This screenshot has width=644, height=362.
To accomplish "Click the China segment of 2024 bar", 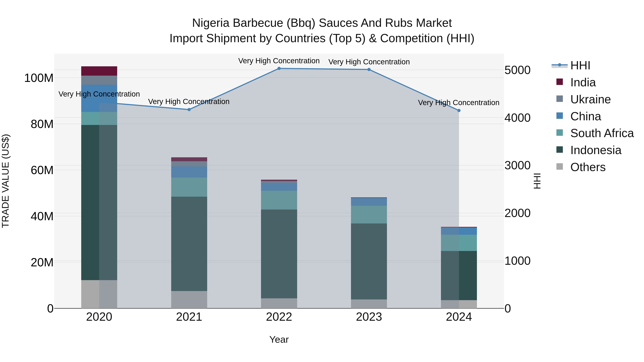I will click(x=459, y=231).
